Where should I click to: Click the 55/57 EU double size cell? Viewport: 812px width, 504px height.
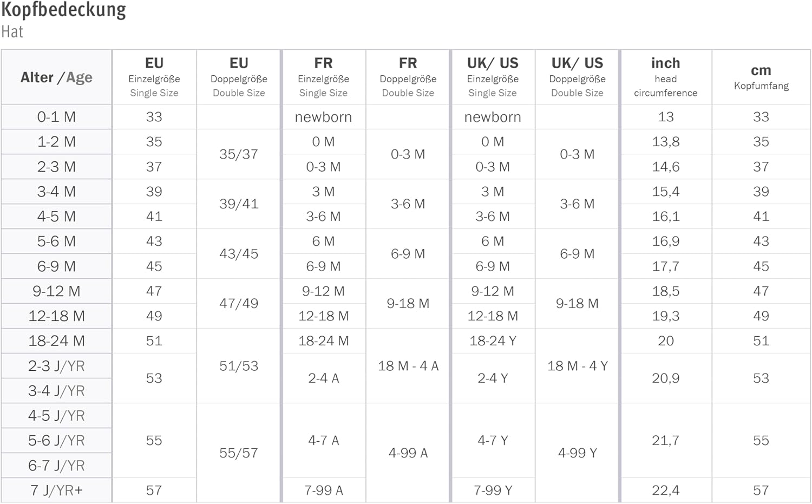tap(239, 453)
